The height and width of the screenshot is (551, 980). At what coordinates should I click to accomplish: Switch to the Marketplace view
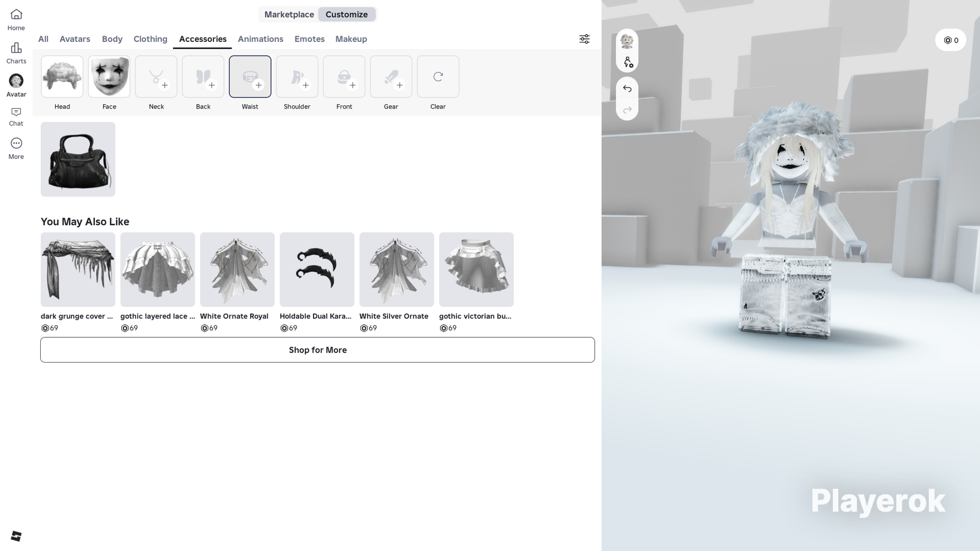289,14
